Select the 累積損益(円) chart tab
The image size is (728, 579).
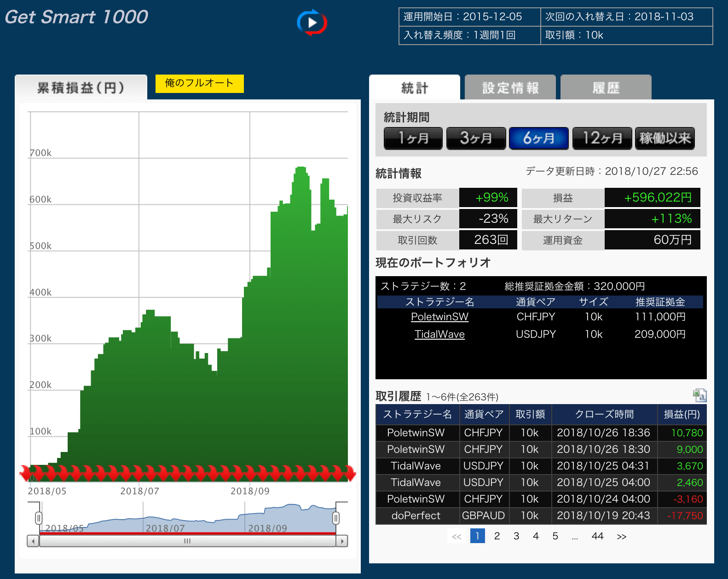coord(81,87)
